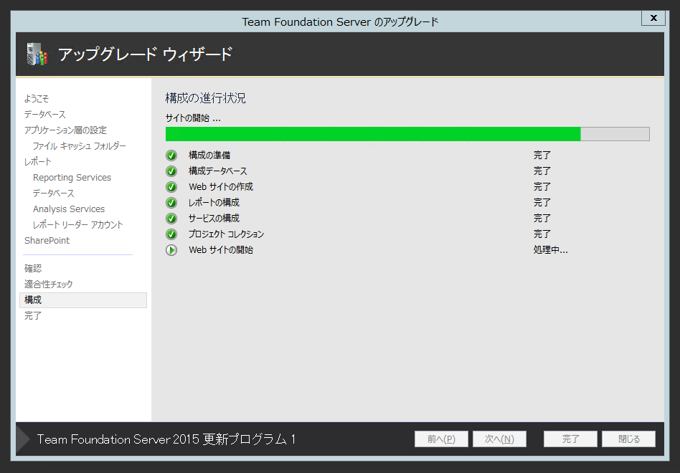Click green checkmark icon beside レポートの構成

[x=171, y=202]
